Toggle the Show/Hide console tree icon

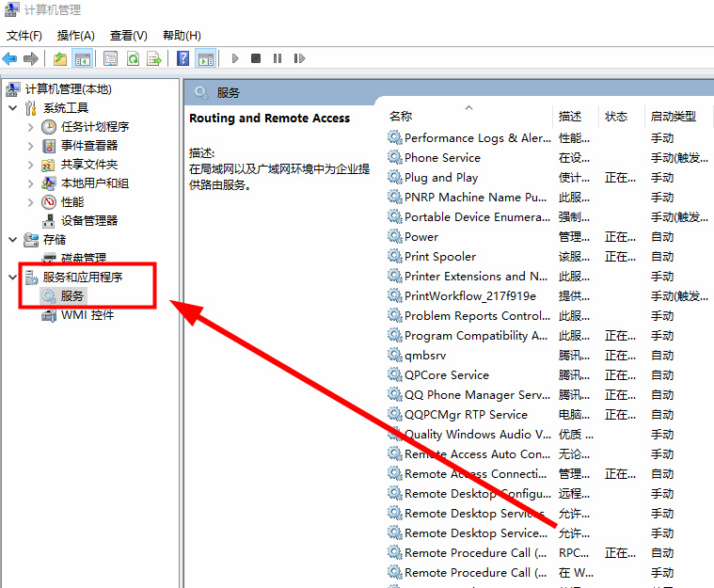coord(83,58)
